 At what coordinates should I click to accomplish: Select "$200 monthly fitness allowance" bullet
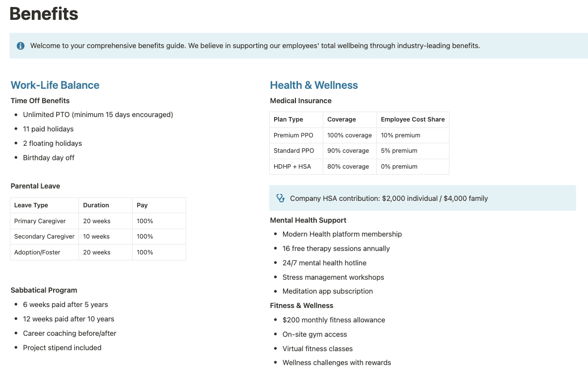334,320
